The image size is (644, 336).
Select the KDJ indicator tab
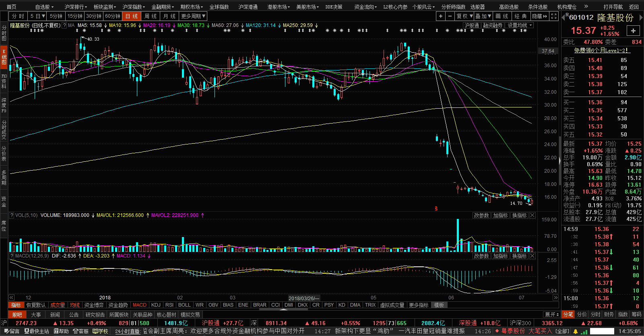click(x=156, y=305)
